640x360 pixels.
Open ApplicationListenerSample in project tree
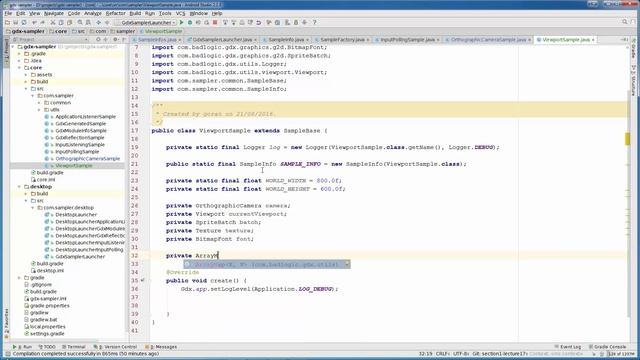(x=85, y=117)
